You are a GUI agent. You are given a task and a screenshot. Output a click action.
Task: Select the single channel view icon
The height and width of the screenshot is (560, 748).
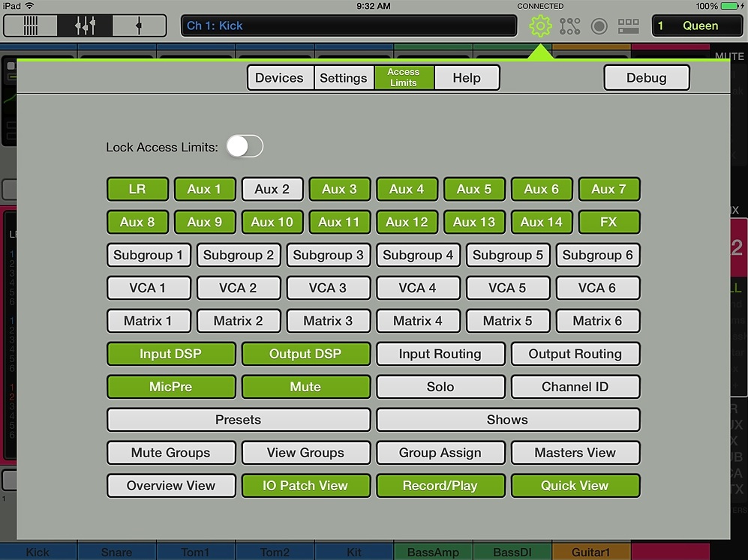click(139, 26)
